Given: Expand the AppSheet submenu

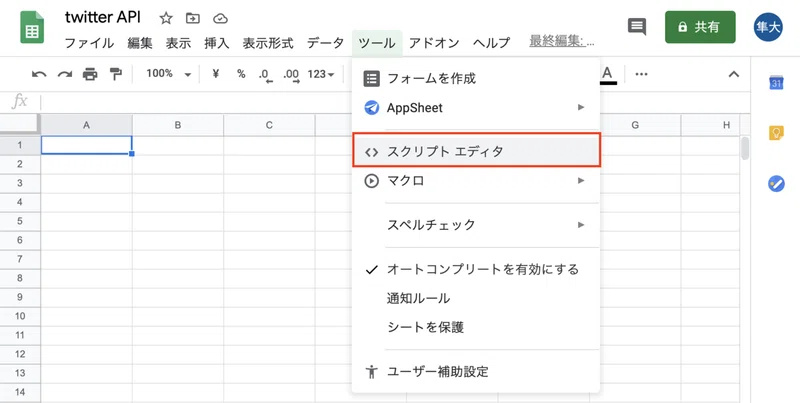Looking at the screenshot, I should pos(476,108).
